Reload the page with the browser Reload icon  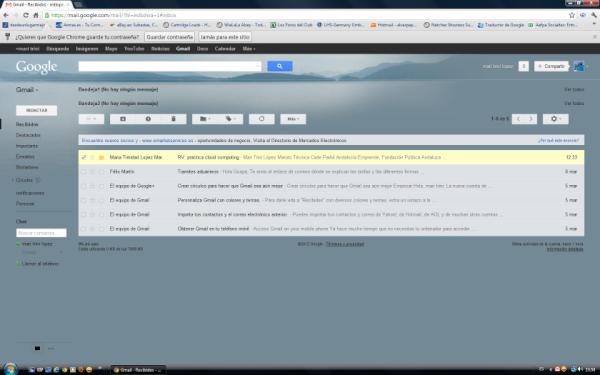(26, 15)
